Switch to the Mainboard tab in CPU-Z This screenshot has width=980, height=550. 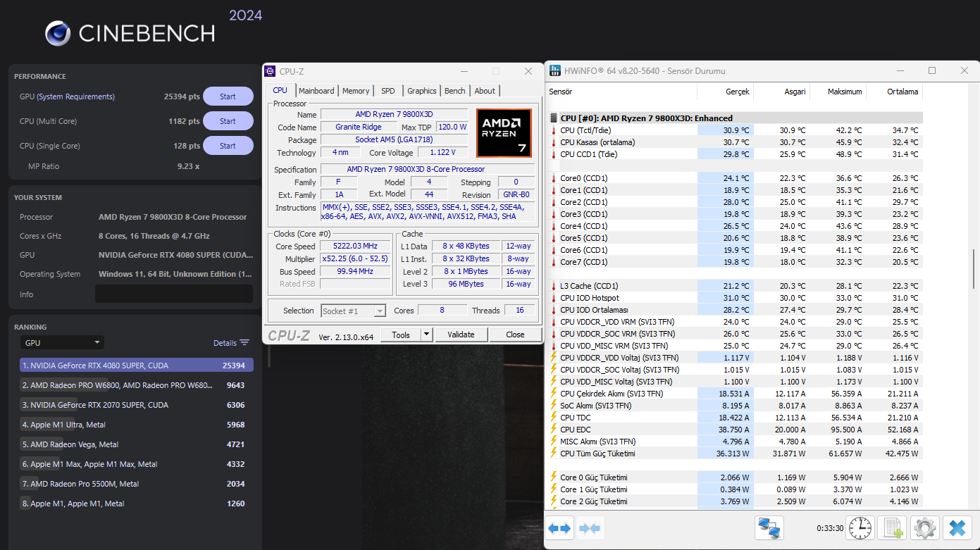pos(316,91)
